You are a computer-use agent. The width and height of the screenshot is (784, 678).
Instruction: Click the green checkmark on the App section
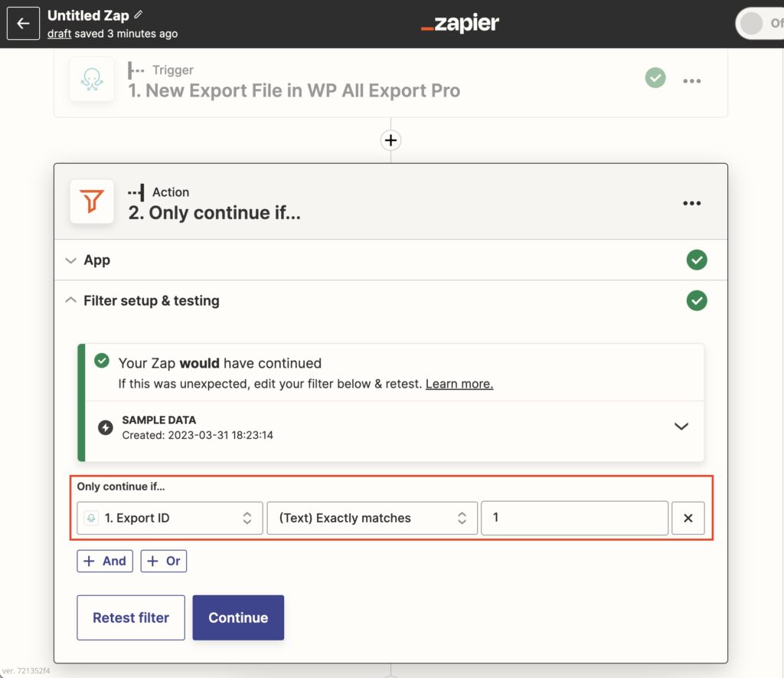point(697,260)
